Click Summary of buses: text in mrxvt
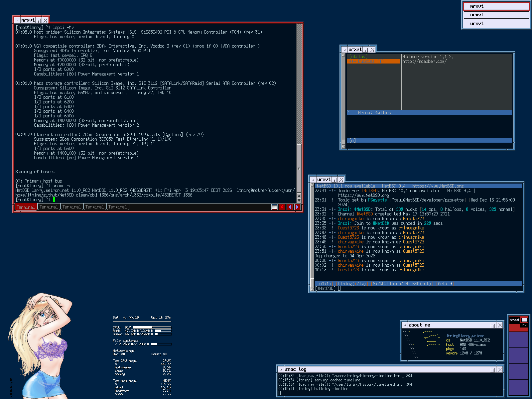Viewport: 532px width, 399px height. click(x=35, y=172)
